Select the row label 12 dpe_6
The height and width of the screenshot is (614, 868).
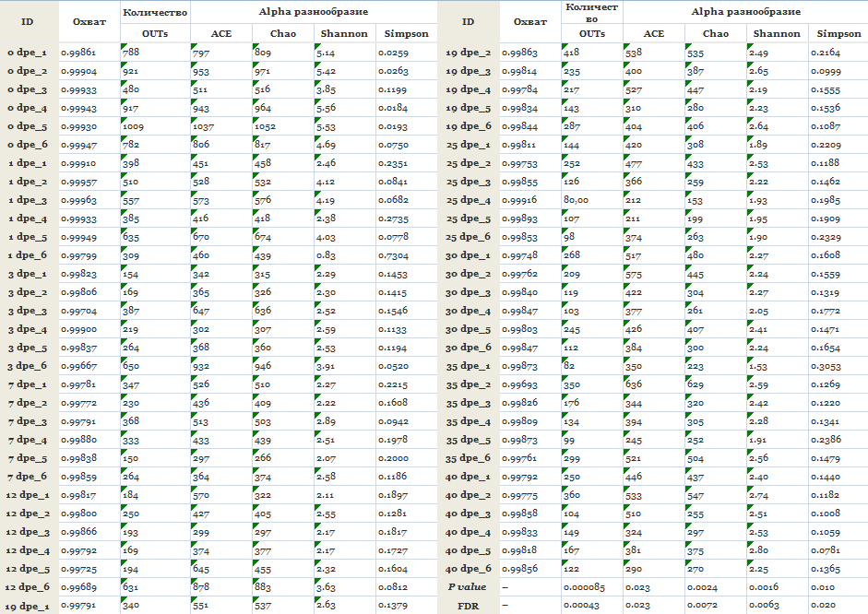coord(27,587)
